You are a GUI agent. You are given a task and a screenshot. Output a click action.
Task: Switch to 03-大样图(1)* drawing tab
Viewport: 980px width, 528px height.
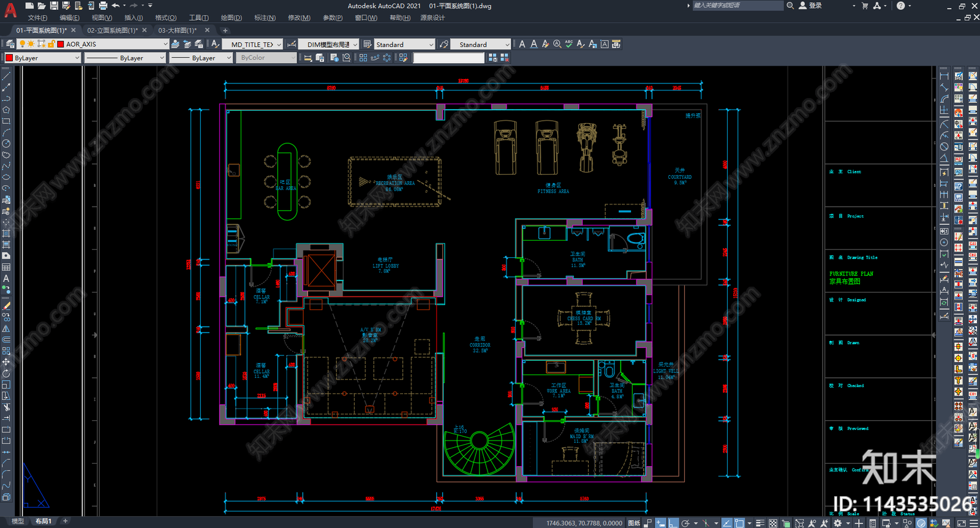178,30
